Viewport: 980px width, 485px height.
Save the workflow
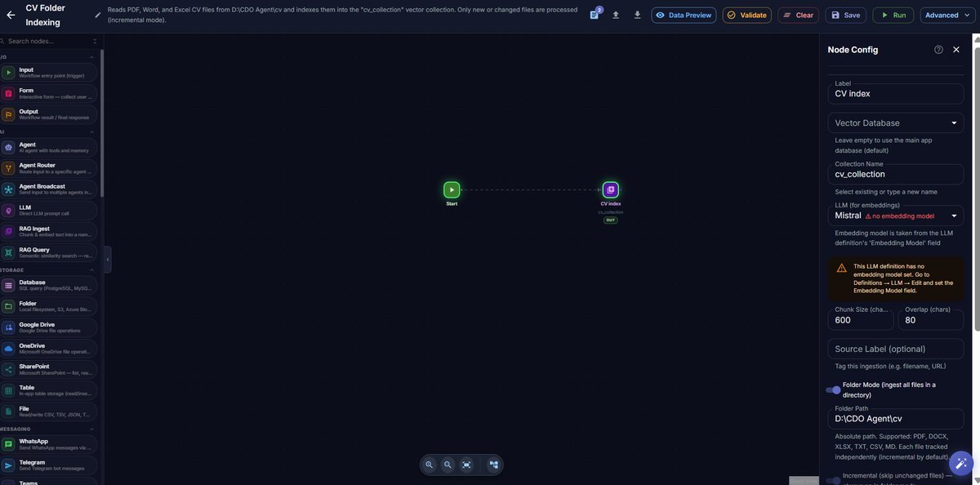[845, 15]
